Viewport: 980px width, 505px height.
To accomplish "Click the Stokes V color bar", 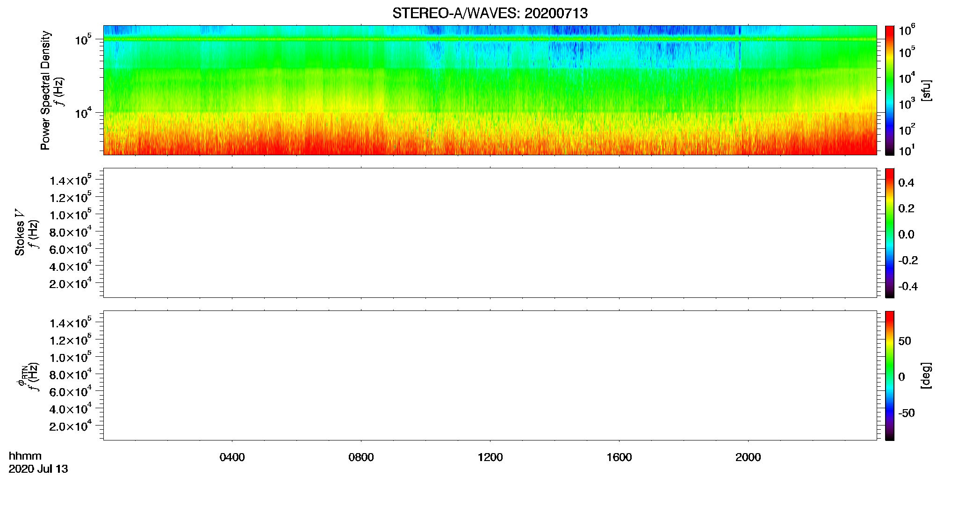I will click(x=890, y=233).
